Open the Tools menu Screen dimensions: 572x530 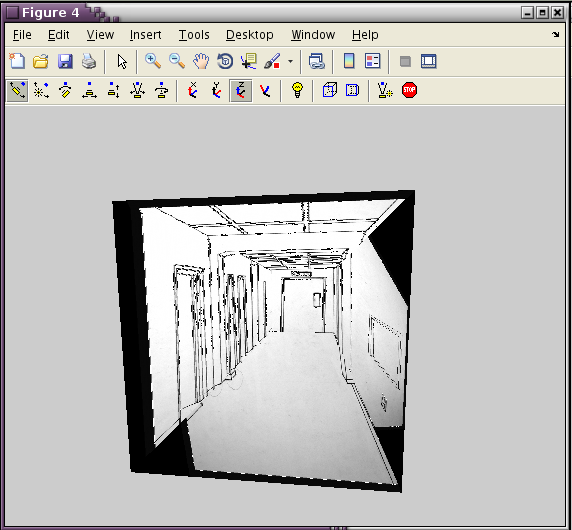point(194,35)
